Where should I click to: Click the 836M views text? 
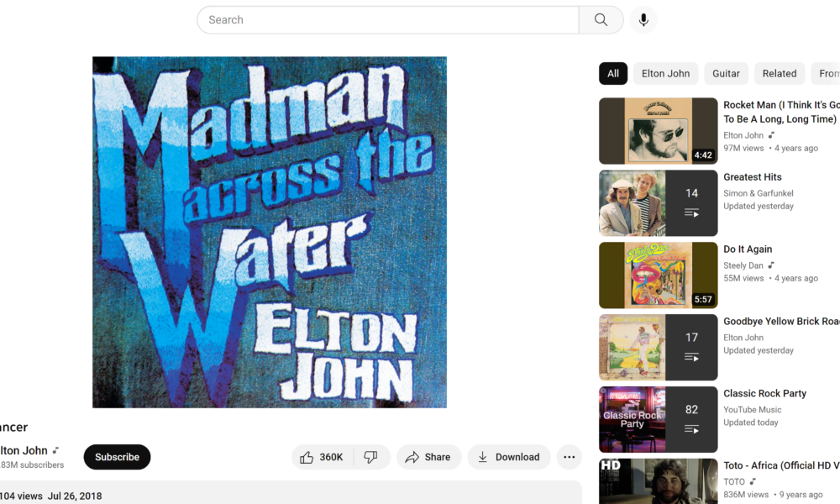tap(746, 495)
